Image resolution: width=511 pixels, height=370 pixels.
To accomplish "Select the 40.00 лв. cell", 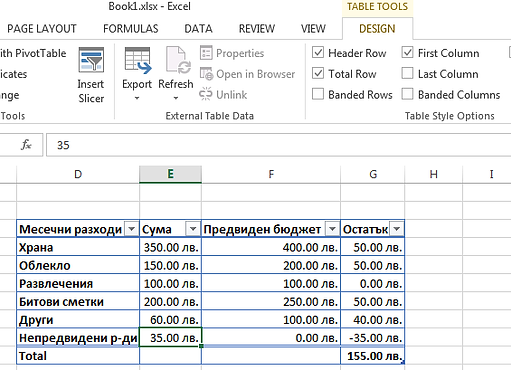I will tap(373, 320).
